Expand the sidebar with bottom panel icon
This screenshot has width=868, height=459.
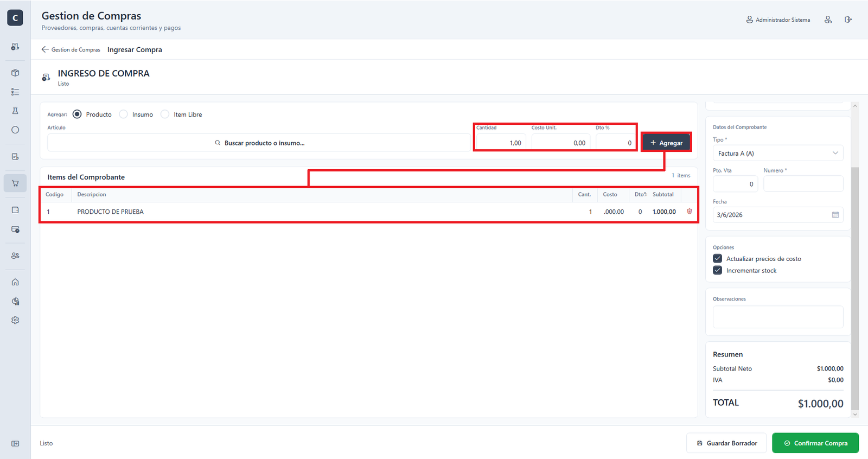tap(15, 444)
